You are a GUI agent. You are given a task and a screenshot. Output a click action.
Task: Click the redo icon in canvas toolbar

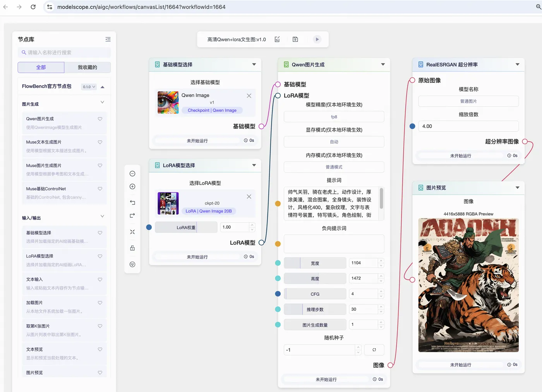point(132,216)
